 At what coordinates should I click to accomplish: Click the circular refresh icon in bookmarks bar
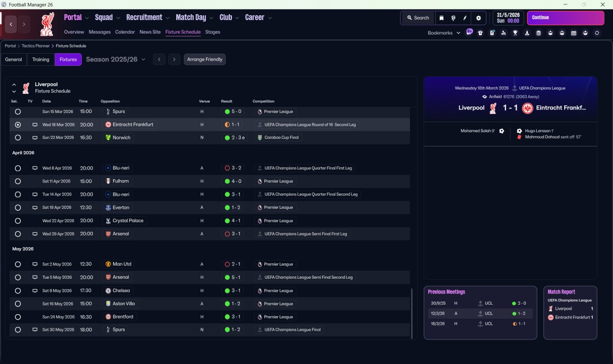[x=597, y=33]
